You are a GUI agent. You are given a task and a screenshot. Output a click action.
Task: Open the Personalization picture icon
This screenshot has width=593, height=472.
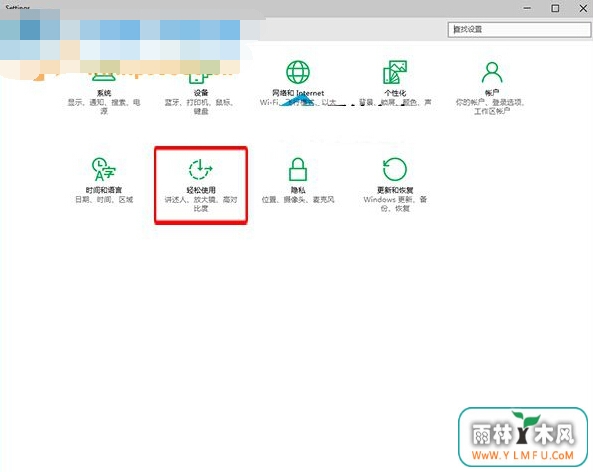395,72
